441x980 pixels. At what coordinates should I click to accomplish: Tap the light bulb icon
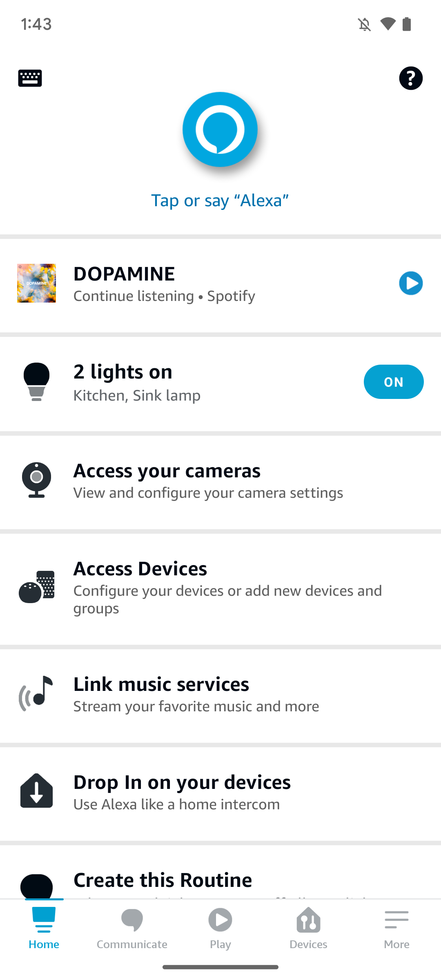[36, 382]
